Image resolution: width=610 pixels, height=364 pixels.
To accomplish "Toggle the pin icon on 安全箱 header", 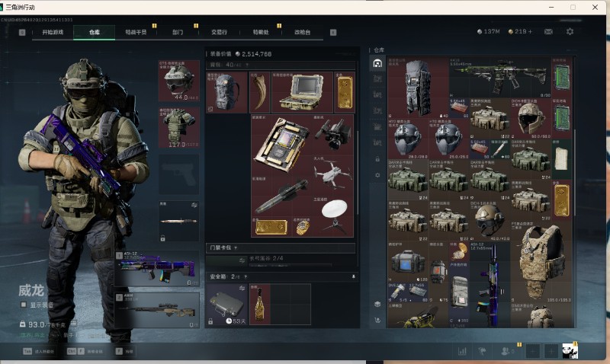I will point(353,276).
